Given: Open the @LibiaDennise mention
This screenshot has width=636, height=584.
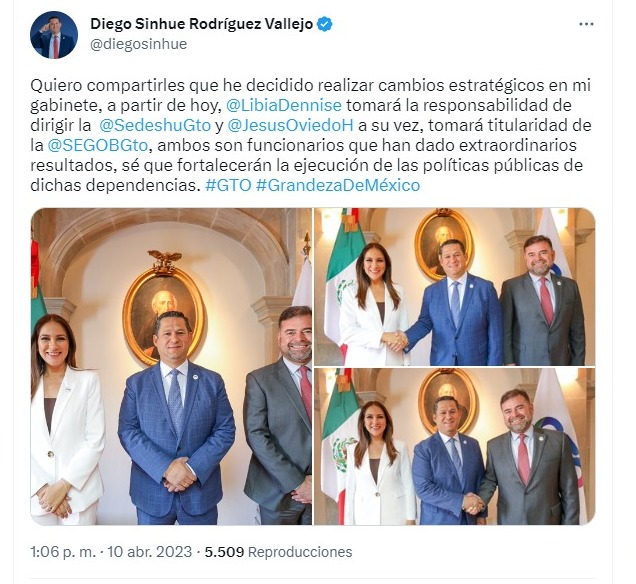Looking at the screenshot, I should coord(284,105).
